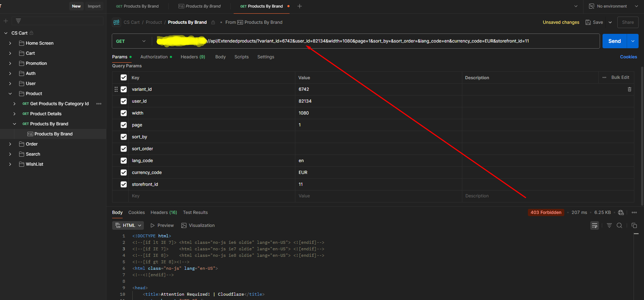The width and height of the screenshot is (644, 300).
Task: Click the response filter icon
Action: (x=609, y=225)
